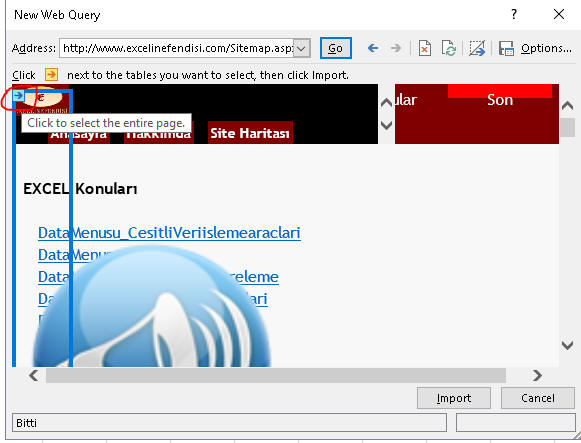Click the inner frame scroll-up chevron
This screenshot has height=443, width=581.
pyautogui.click(x=386, y=103)
